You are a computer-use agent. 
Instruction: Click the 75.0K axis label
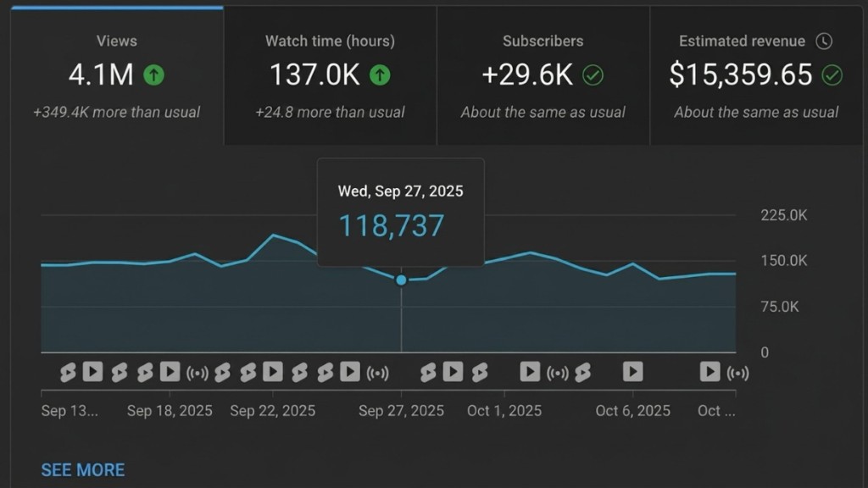[x=780, y=307]
